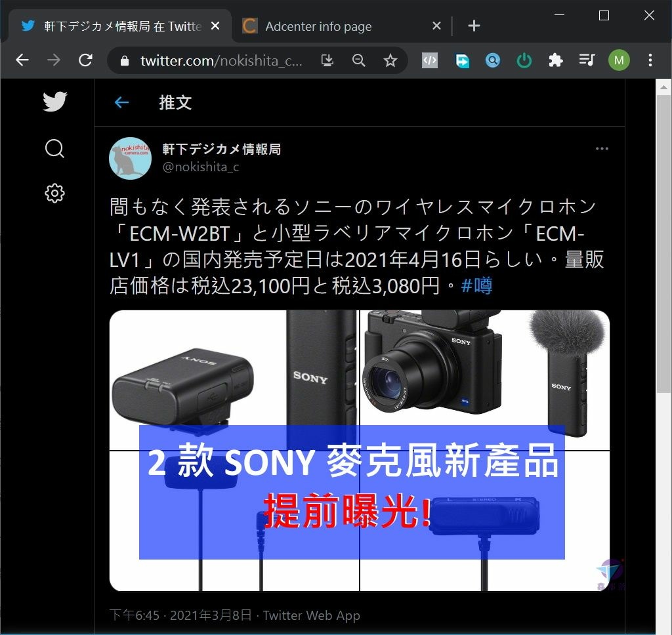This screenshot has width=672, height=635.
Task: View site info via the padlock icon
Action: pos(124,60)
